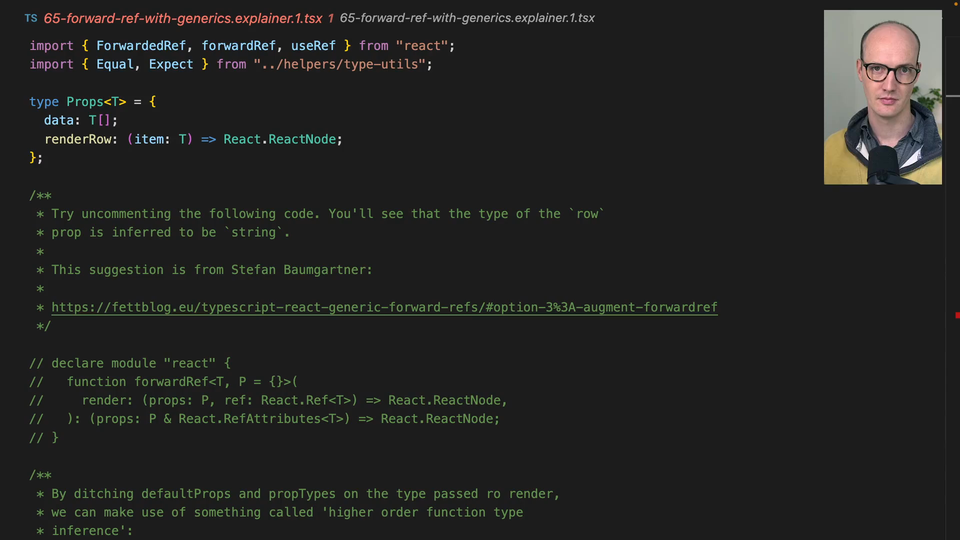
Task: Click the useRef import identifier
Action: tap(313, 46)
